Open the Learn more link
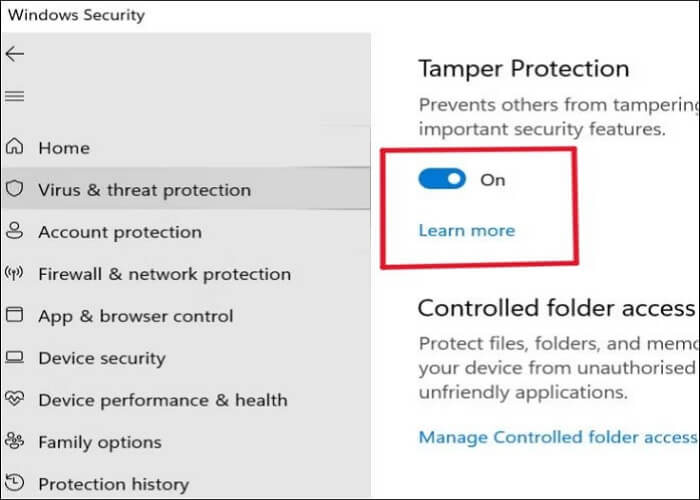The width and height of the screenshot is (700, 500). click(466, 230)
